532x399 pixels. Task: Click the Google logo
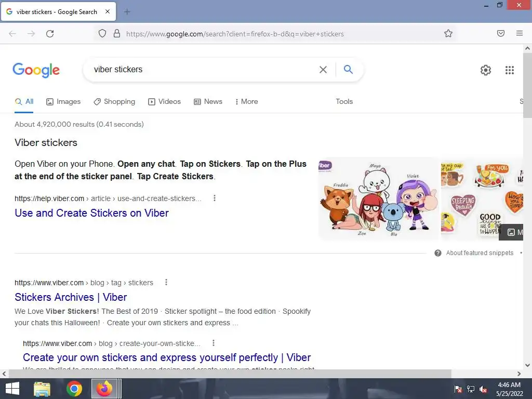click(36, 70)
